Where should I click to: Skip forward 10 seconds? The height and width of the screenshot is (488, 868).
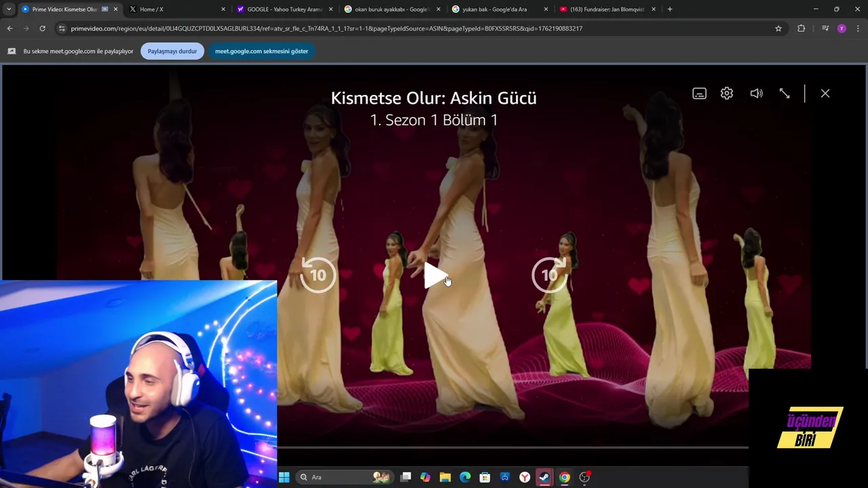550,274
